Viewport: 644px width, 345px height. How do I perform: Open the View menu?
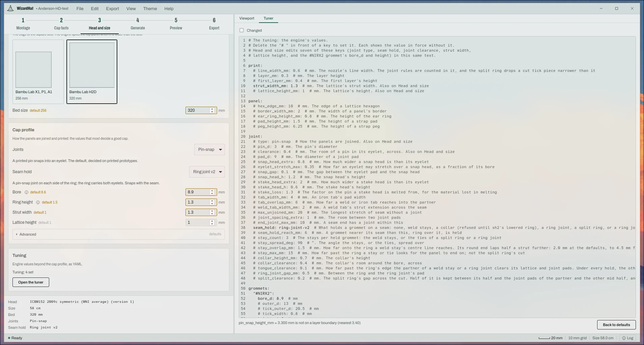click(x=131, y=8)
